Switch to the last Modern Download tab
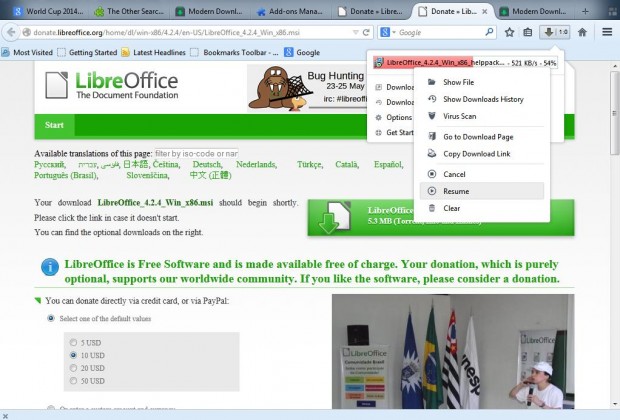Viewport: 620px width, 420px height. [x=534, y=11]
